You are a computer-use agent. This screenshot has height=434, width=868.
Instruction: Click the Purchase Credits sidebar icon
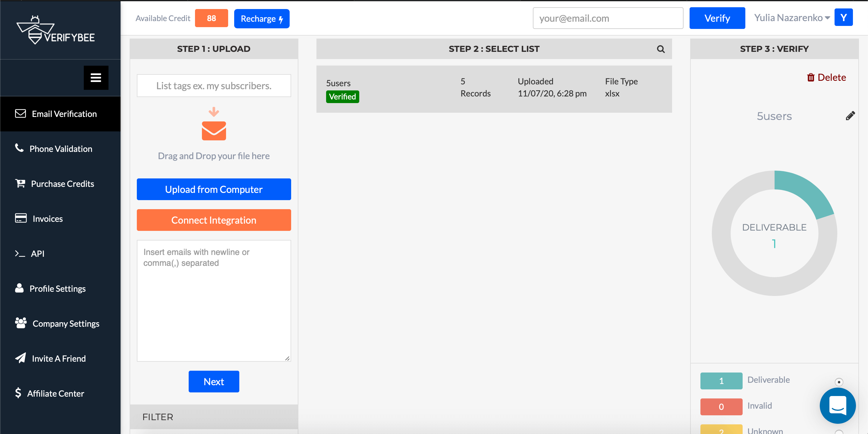pyautogui.click(x=20, y=183)
